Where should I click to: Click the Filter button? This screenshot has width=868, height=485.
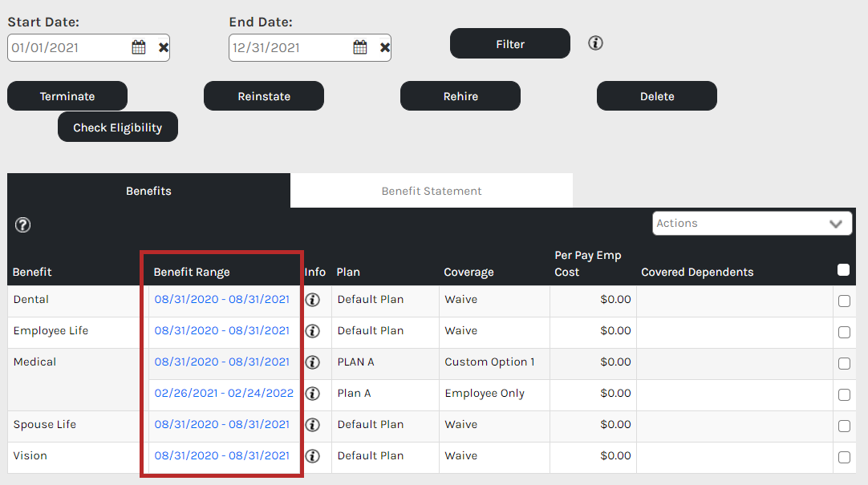tap(510, 43)
